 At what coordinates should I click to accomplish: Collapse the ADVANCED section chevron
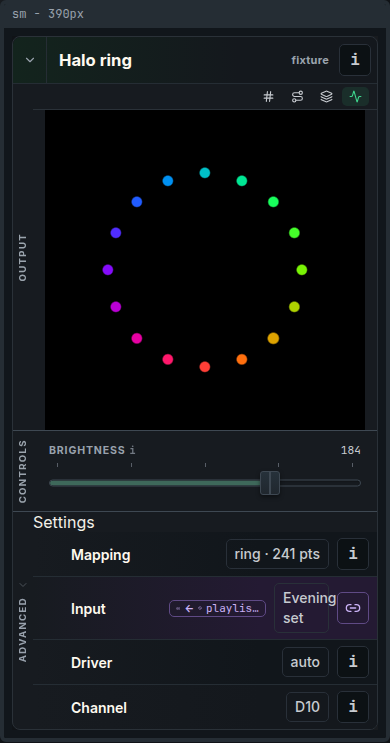point(23,585)
